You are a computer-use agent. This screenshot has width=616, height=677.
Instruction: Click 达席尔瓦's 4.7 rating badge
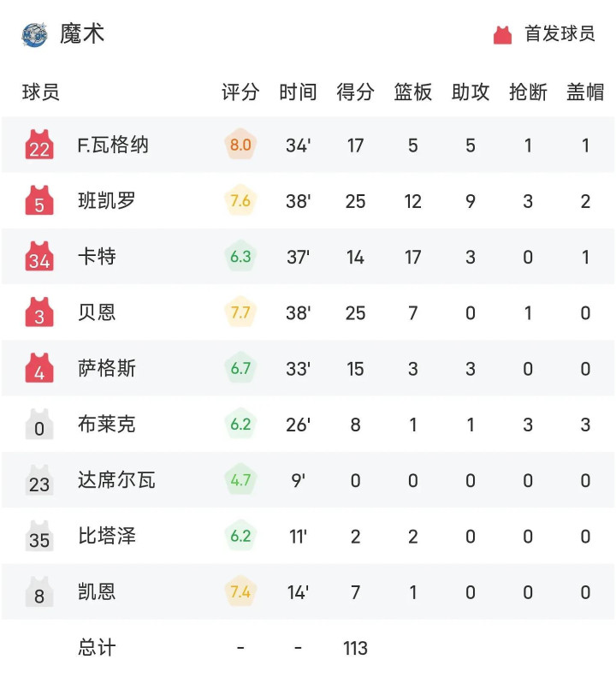pyautogui.click(x=240, y=480)
